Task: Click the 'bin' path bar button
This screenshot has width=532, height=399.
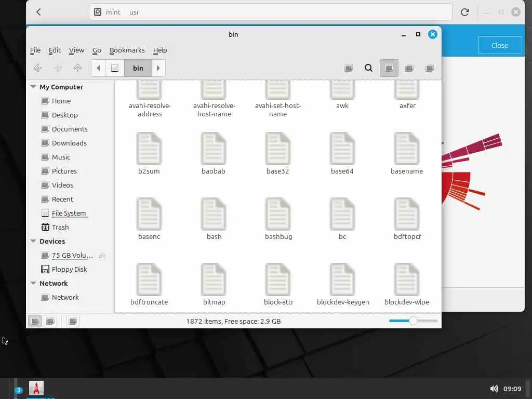Action: pyautogui.click(x=138, y=68)
